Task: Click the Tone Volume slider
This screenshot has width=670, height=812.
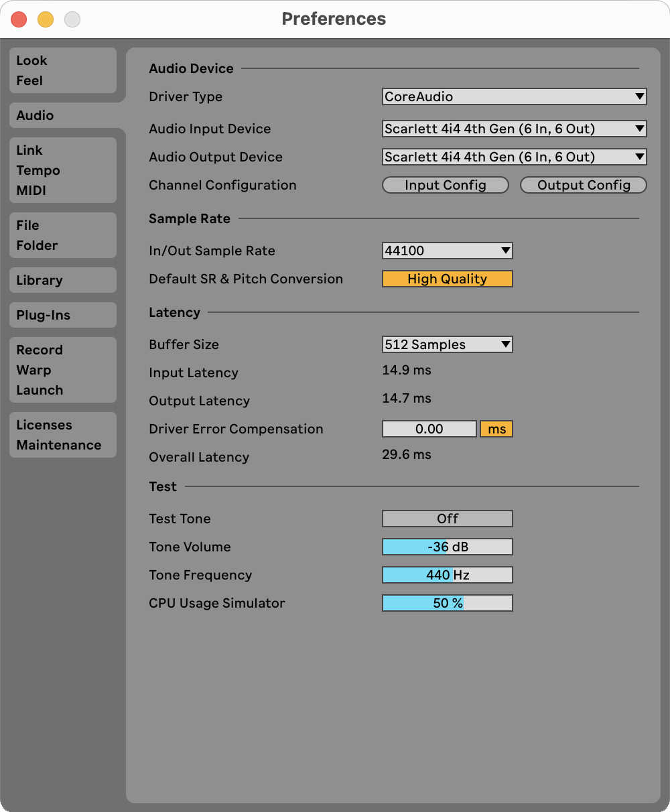Action: click(x=447, y=547)
